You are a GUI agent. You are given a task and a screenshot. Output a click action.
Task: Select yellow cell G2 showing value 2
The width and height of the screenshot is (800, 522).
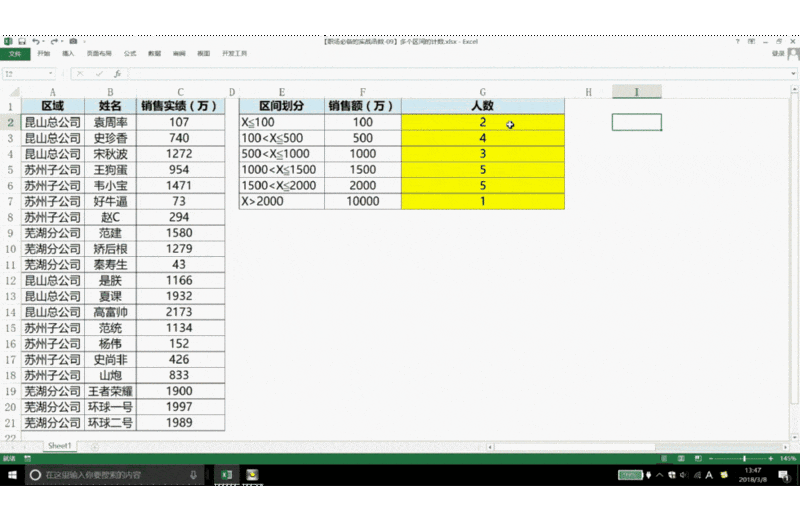(x=482, y=122)
